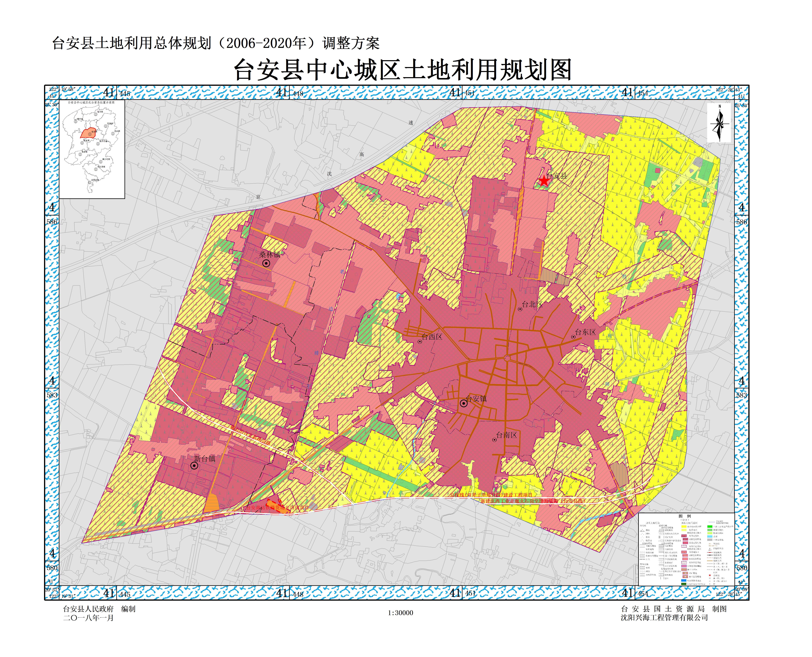Click the 台安县 label beside the star

[557, 176]
